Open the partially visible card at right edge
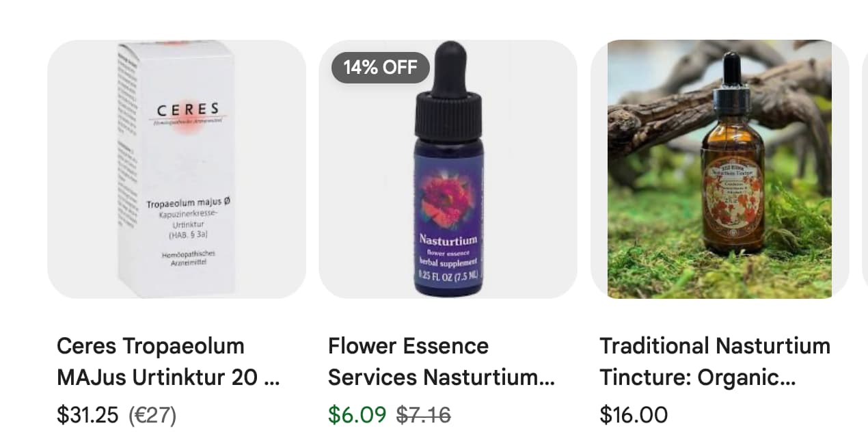The image size is (868, 439). pos(865,169)
